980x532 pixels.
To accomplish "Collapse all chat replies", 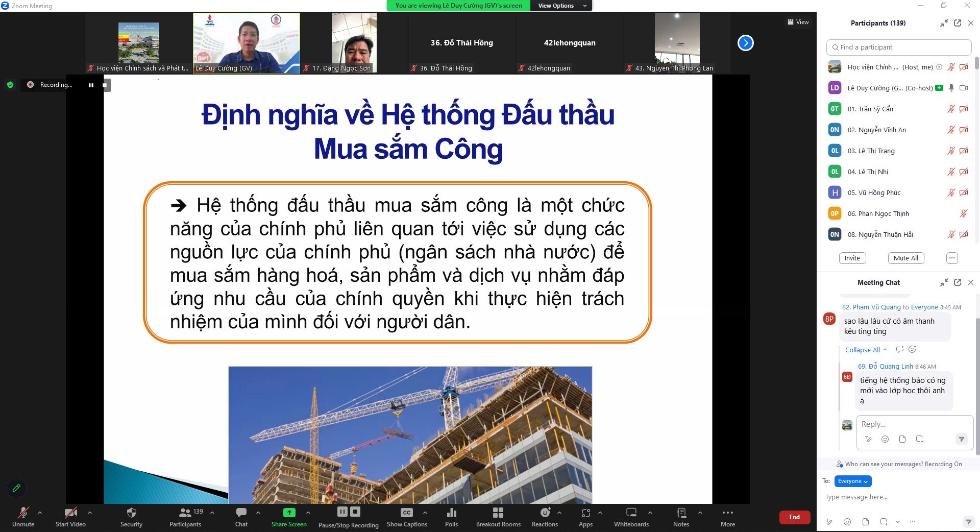I will tap(866, 350).
